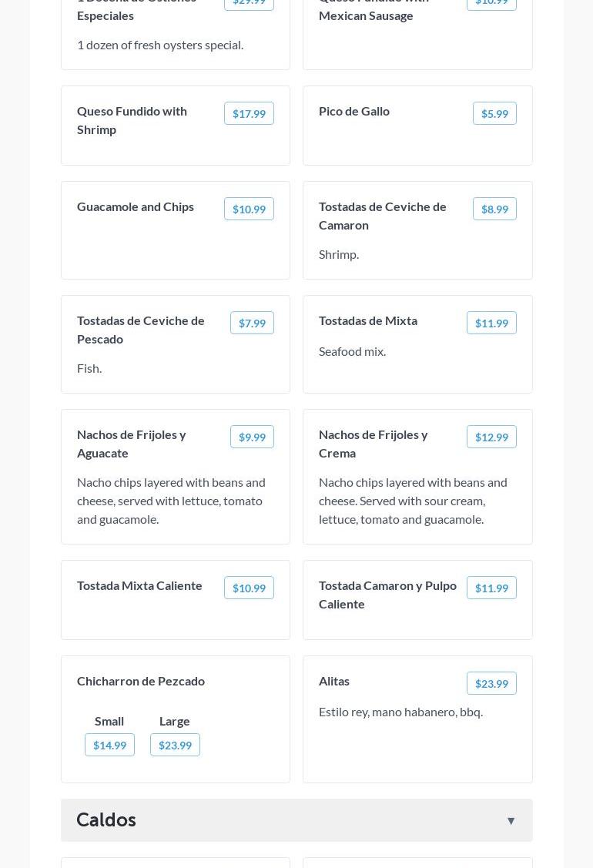The image size is (593, 868).
Task: Open the Guacamole and Chips item card
Action: point(176,230)
